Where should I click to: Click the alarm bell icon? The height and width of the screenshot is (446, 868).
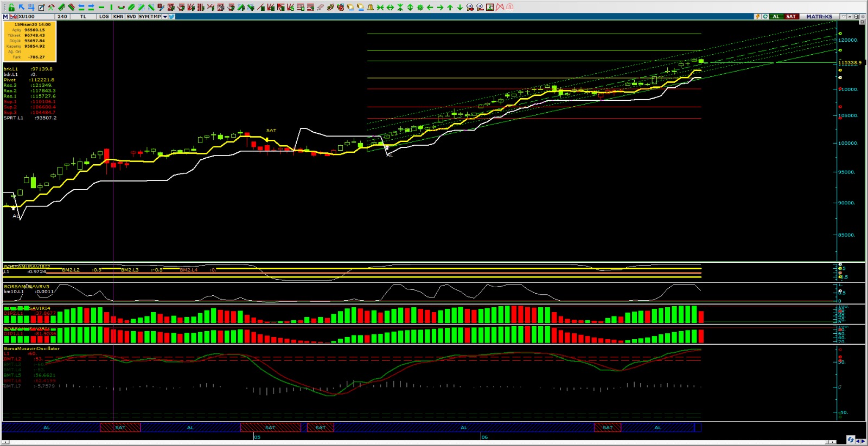[x=370, y=7]
